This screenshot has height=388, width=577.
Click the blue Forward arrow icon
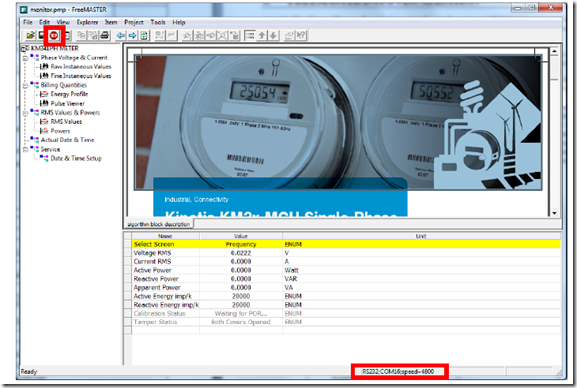tap(132, 36)
